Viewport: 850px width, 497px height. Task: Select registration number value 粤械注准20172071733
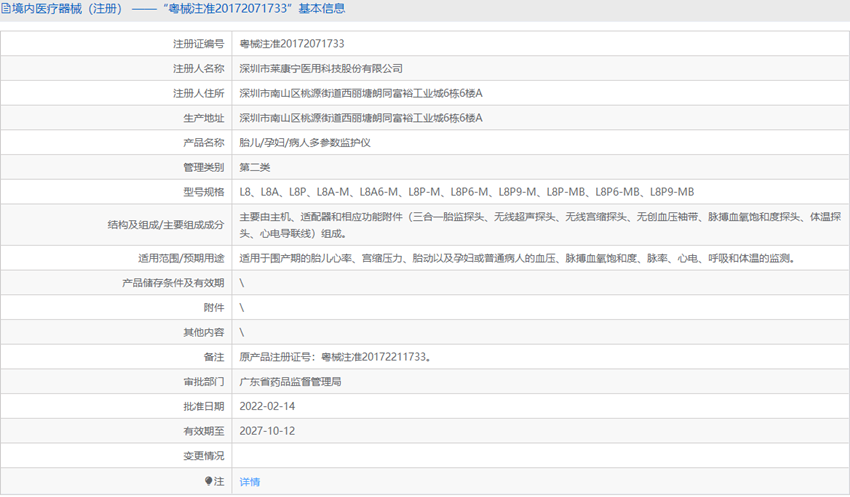coord(292,44)
